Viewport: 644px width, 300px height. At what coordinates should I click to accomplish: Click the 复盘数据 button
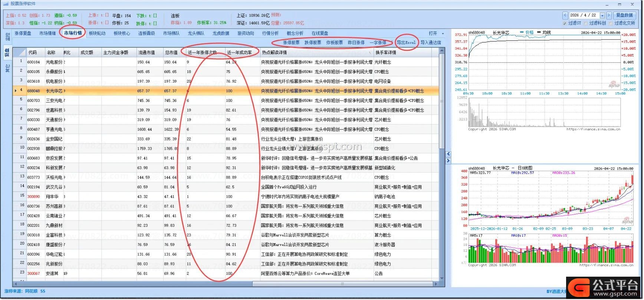click(x=624, y=15)
